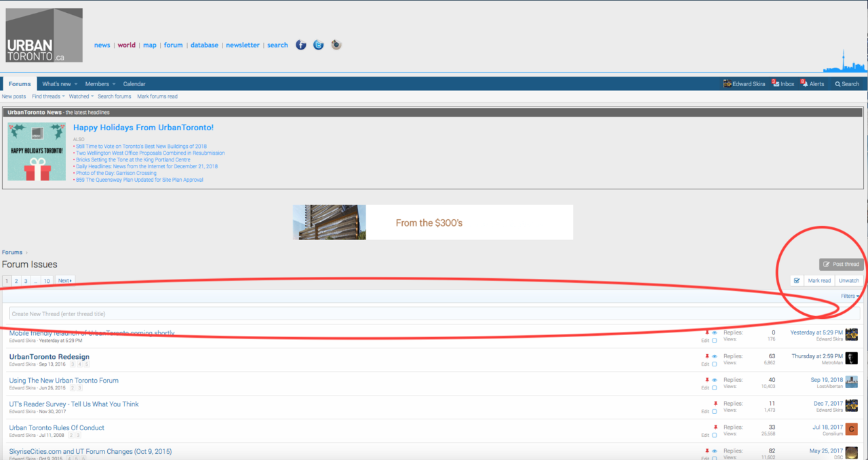This screenshot has height=460, width=868.
Task: Switch to the Calendar tab
Action: click(134, 84)
